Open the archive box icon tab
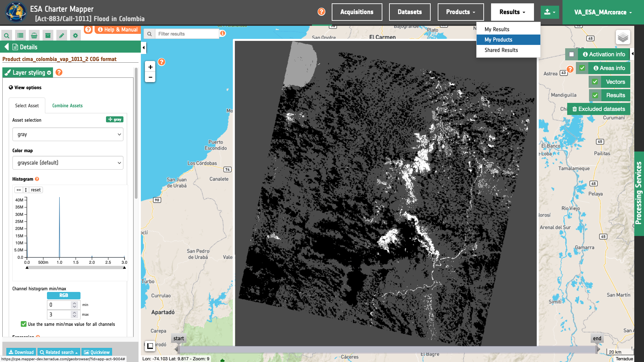This screenshot has width=644, height=362. click(48, 35)
